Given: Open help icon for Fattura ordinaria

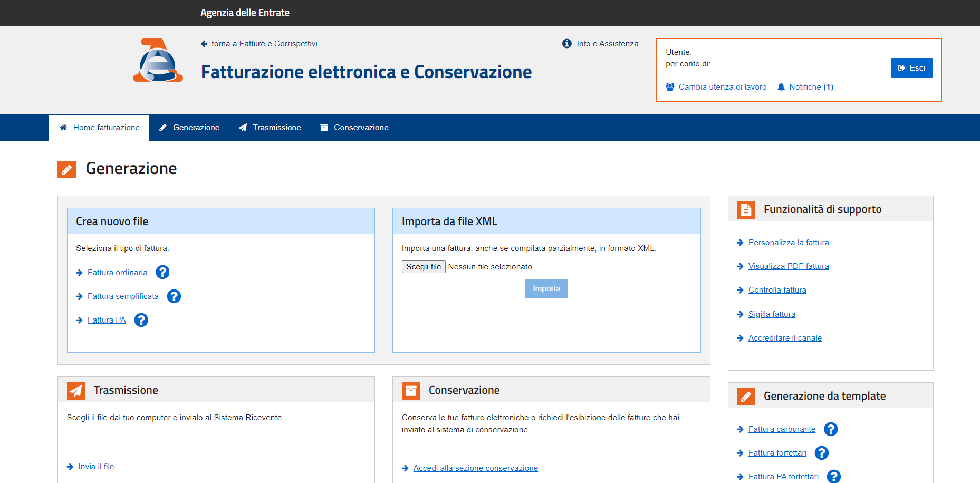Looking at the screenshot, I should [x=162, y=272].
